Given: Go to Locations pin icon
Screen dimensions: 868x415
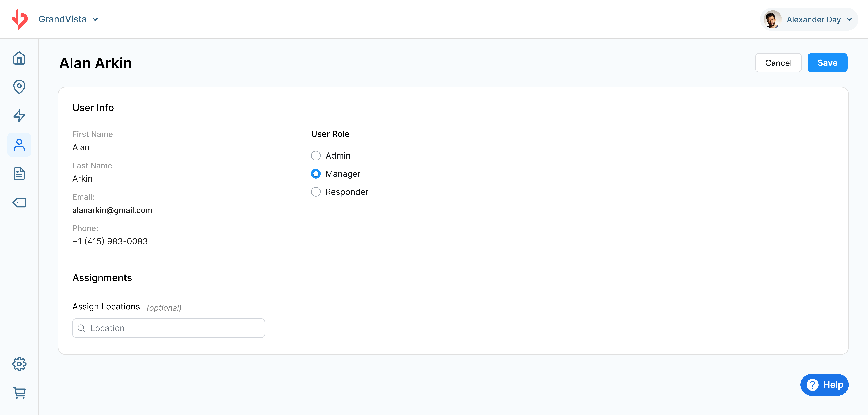Looking at the screenshot, I should (x=19, y=87).
